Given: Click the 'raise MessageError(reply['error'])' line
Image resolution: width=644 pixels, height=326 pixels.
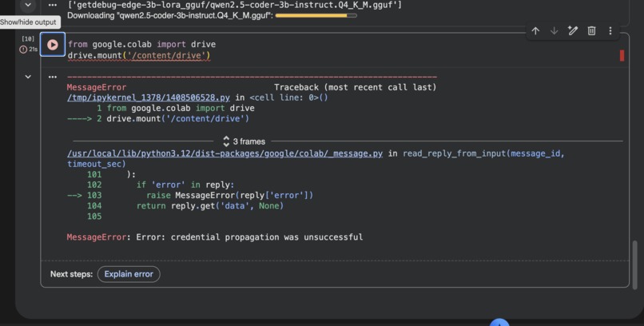Looking at the screenshot, I should (x=229, y=196).
